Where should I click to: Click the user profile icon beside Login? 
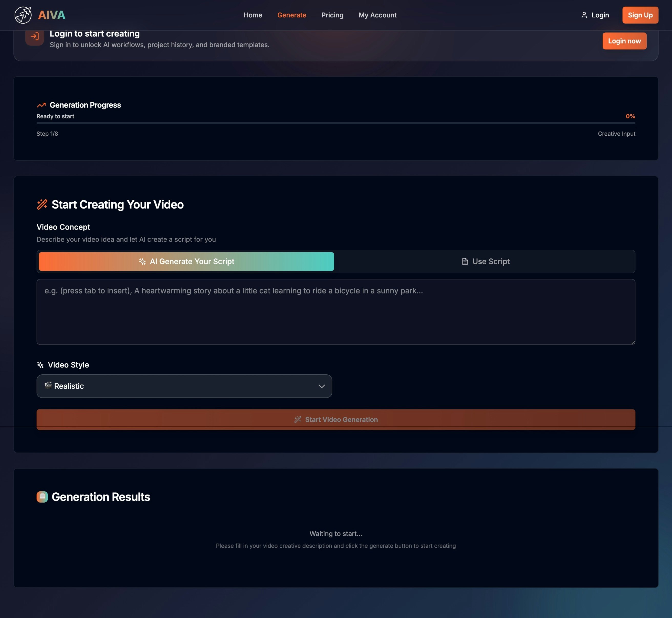point(584,15)
